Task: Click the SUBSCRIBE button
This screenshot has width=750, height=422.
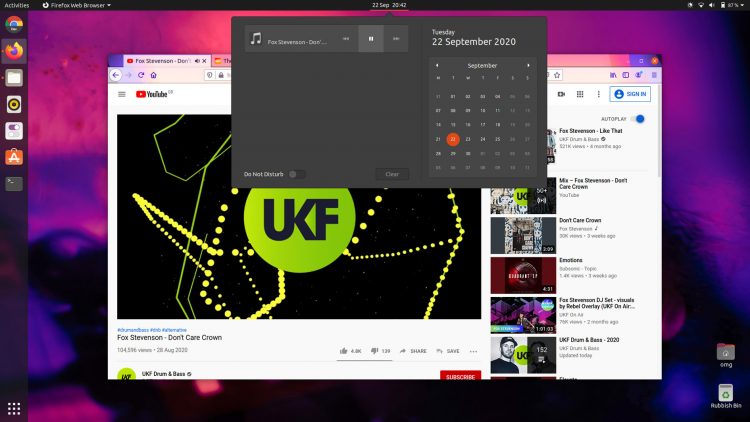Action: coord(460,376)
